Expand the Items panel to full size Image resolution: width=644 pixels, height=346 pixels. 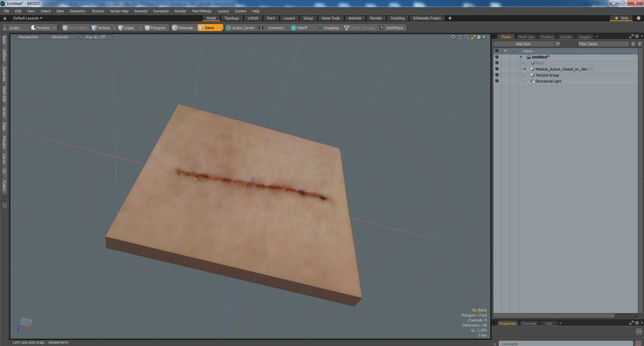[631, 36]
